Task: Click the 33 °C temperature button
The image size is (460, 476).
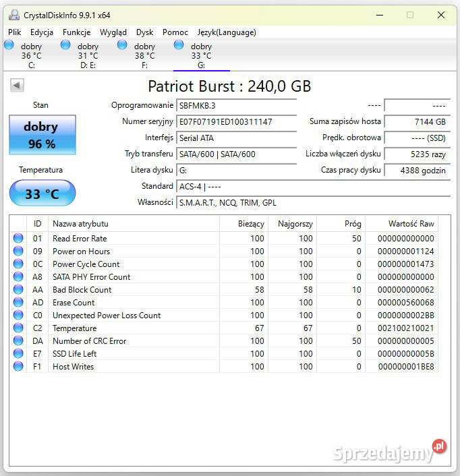Action: (x=42, y=193)
